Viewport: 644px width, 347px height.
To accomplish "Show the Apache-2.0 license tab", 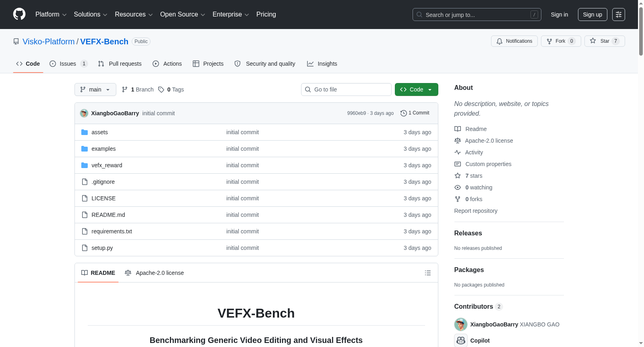I will click(154, 273).
